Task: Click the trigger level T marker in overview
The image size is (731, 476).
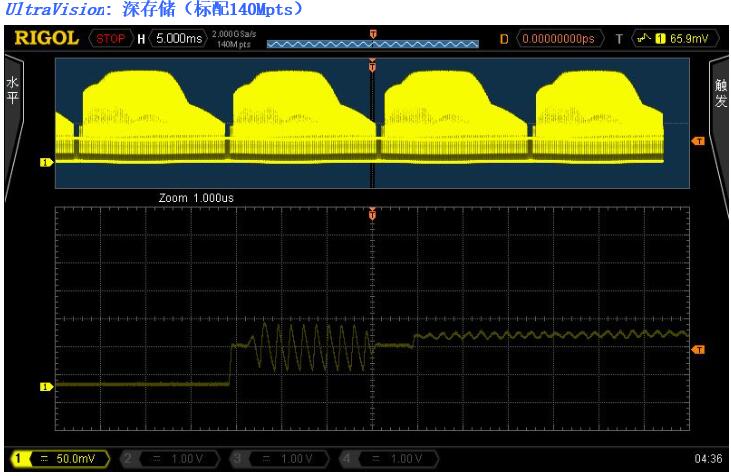Action: (699, 141)
